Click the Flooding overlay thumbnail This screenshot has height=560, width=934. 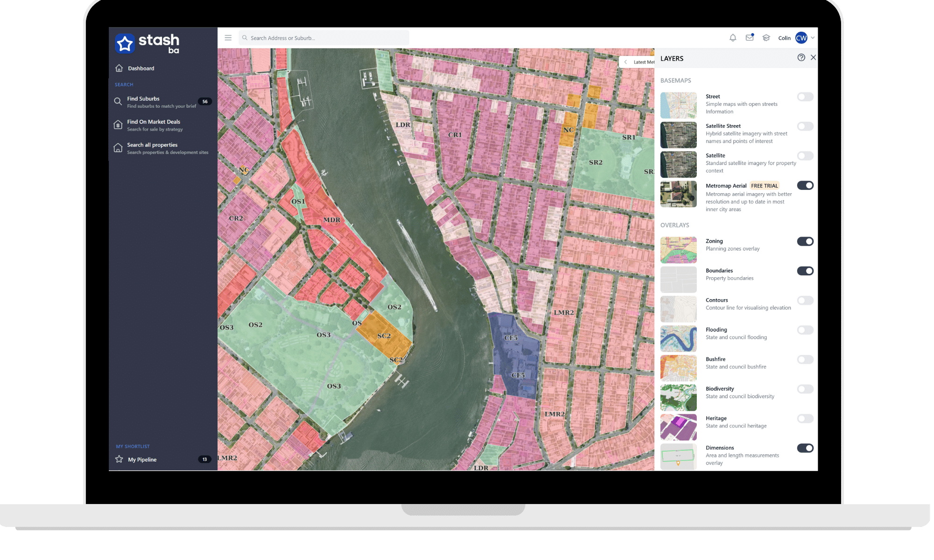[679, 338]
